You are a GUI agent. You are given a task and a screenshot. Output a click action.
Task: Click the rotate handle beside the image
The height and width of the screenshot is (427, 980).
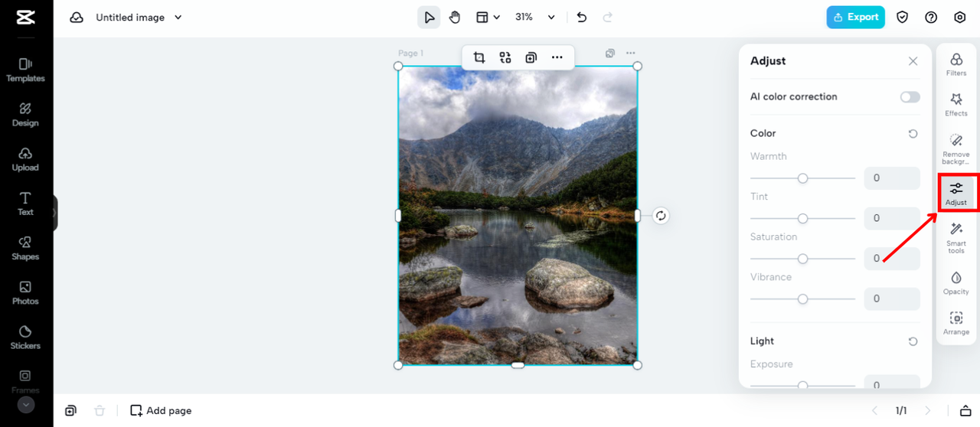click(x=661, y=216)
